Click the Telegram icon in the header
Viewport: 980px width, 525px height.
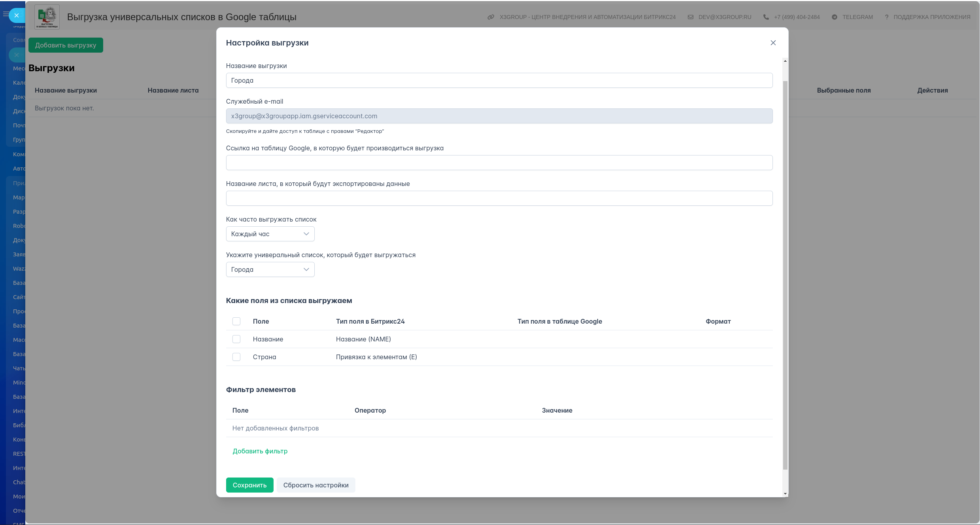click(834, 17)
